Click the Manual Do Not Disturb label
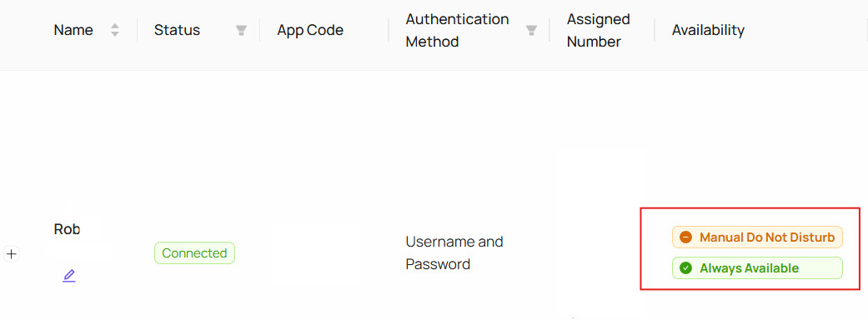Screen dimensions: 868x320 click(x=767, y=237)
